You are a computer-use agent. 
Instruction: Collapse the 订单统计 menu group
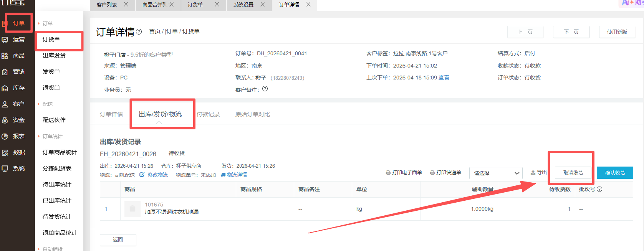(50, 136)
